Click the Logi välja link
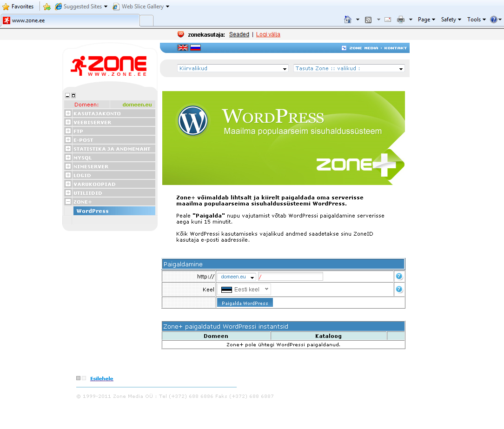504x429 pixels. 268,34
